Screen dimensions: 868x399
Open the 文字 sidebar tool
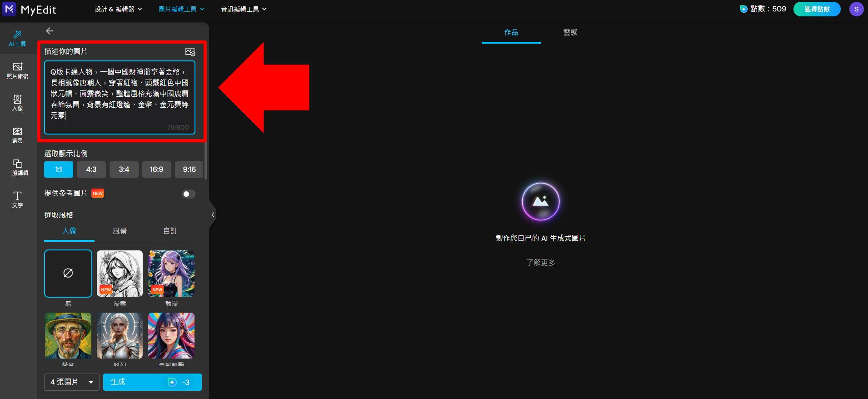tap(17, 200)
